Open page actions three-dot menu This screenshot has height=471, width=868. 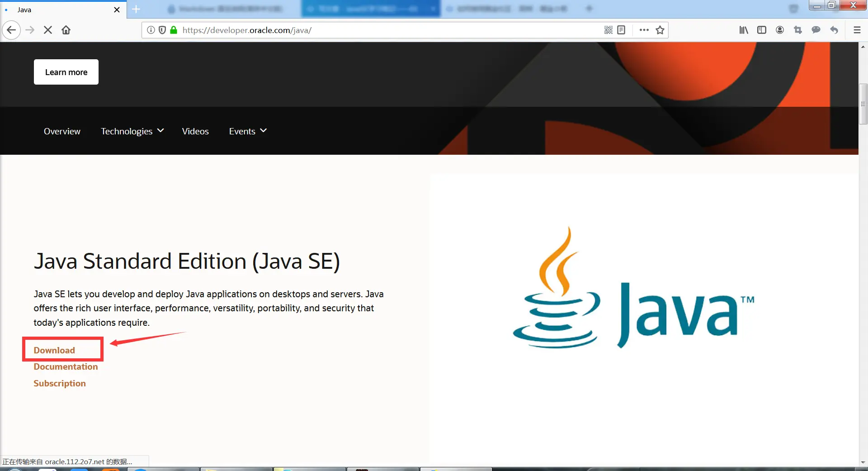click(644, 30)
